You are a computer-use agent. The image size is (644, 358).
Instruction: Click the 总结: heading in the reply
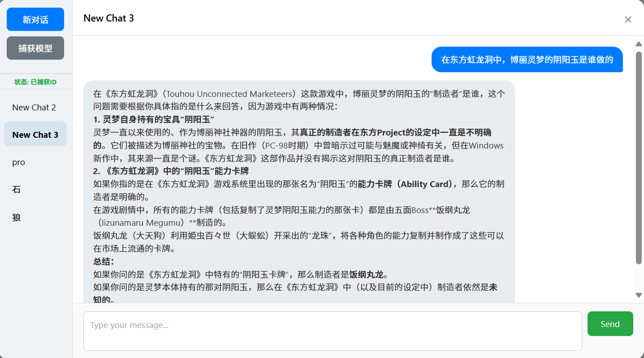pos(104,262)
